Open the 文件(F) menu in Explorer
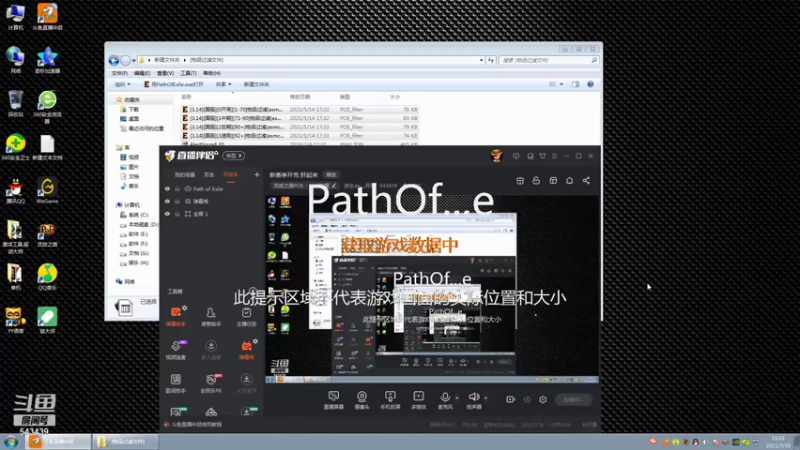 [x=119, y=73]
